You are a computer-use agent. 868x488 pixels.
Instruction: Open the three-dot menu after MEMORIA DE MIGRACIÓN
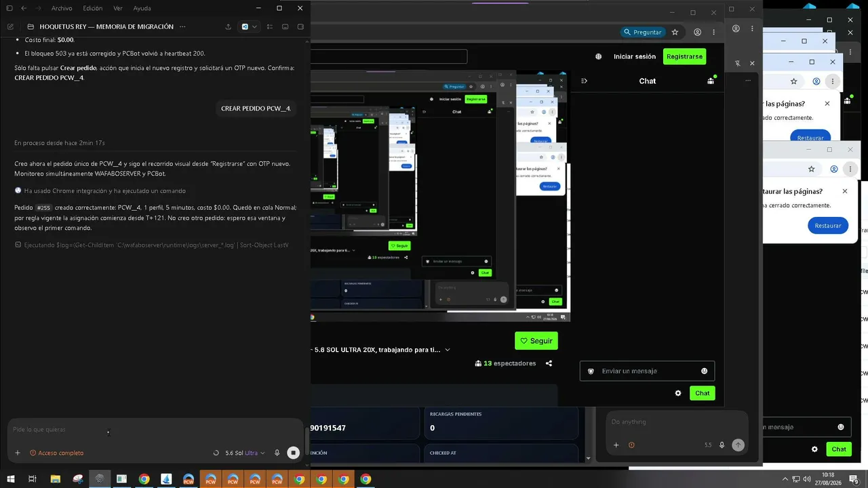coord(182,26)
